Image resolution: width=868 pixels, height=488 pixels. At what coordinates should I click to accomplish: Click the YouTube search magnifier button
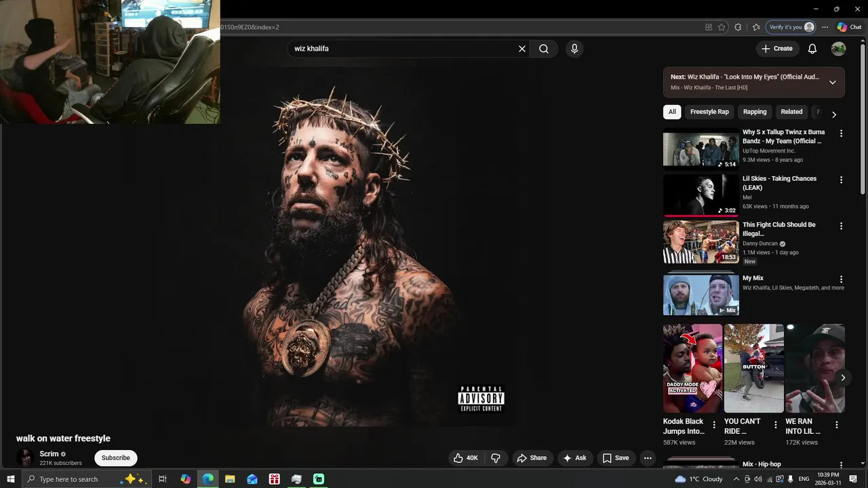pos(544,49)
